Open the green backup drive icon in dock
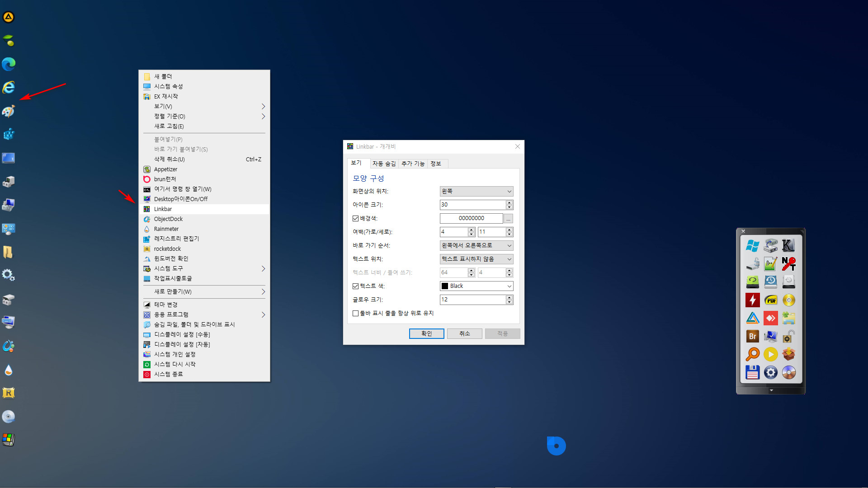This screenshot has height=488, width=868. pos(753,282)
